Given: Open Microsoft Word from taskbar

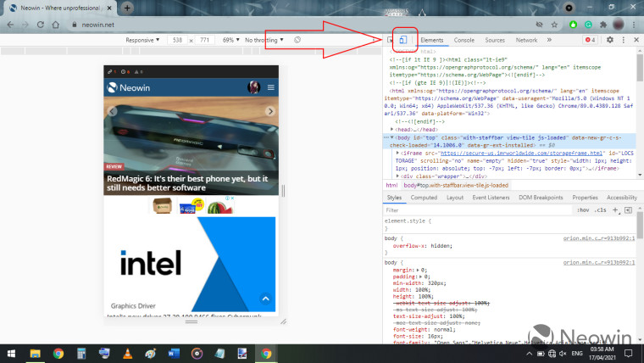Looking at the screenshot, I should coord(174,354).
